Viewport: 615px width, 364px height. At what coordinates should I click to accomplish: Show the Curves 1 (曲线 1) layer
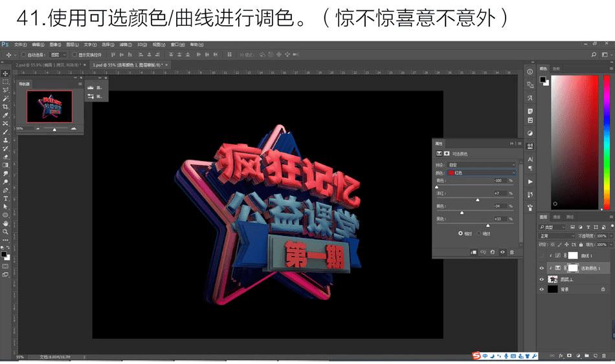(542, 255)
